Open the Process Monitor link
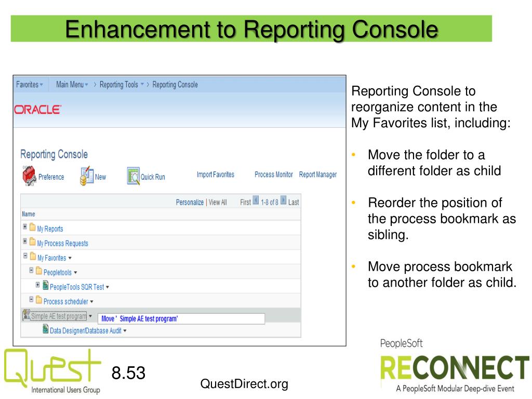 [x=273, y=175]
